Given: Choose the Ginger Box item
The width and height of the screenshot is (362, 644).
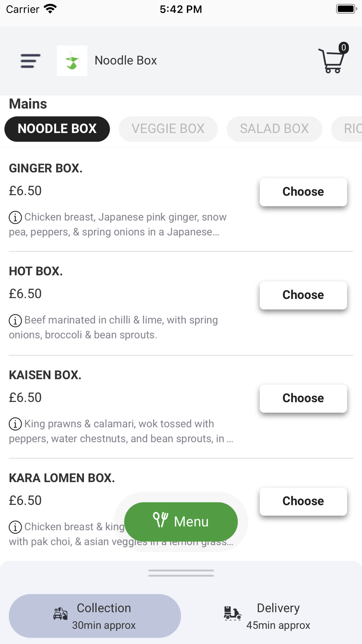Looking at the screenshot, I should pyautogui.click(x=303, y=192).
